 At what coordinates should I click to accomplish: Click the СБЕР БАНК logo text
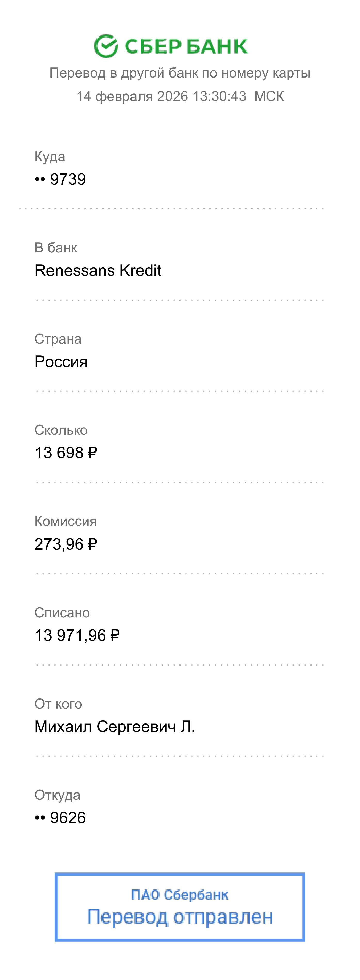tap(186, 46)
